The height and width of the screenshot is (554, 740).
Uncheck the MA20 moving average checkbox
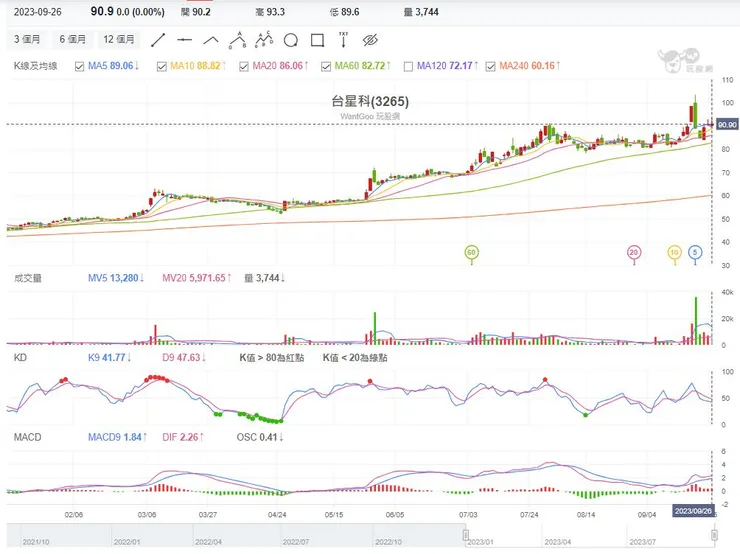coord(244,67)
